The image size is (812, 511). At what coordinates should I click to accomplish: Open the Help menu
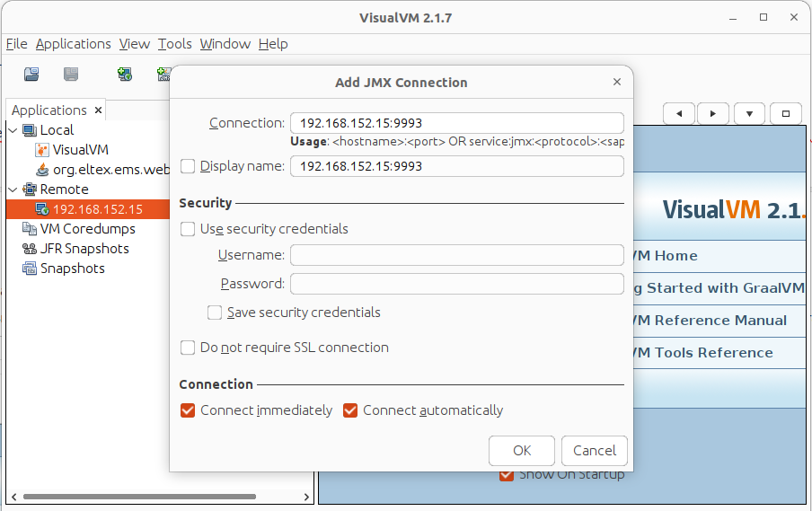pyautogui.click(x=273, y=44)
